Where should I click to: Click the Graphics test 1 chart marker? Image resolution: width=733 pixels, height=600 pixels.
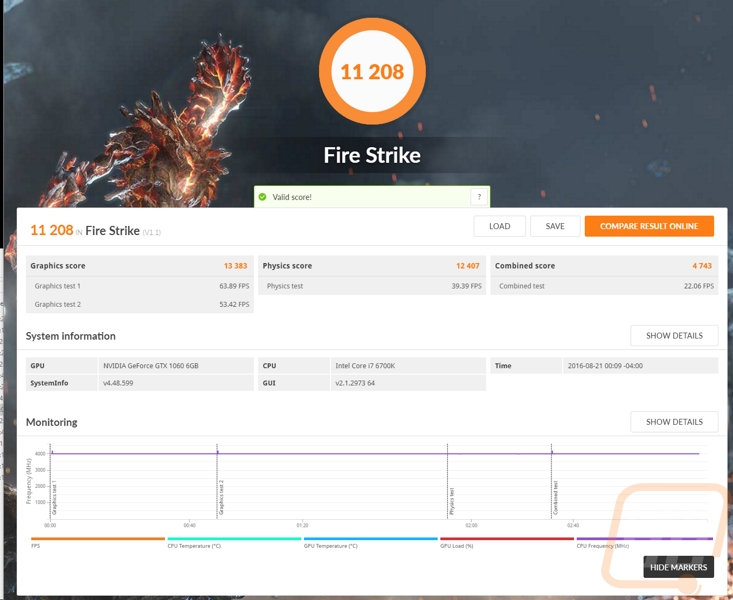(54, 498)
